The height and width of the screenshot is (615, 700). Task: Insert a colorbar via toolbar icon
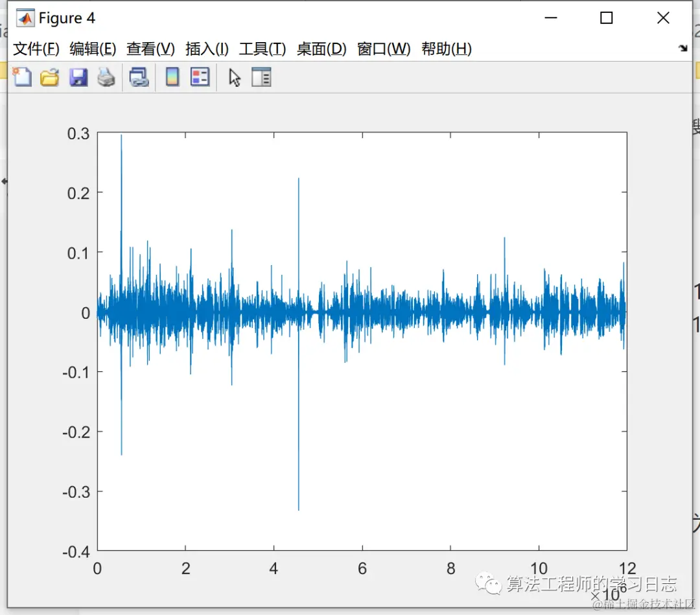pos(172,77)
